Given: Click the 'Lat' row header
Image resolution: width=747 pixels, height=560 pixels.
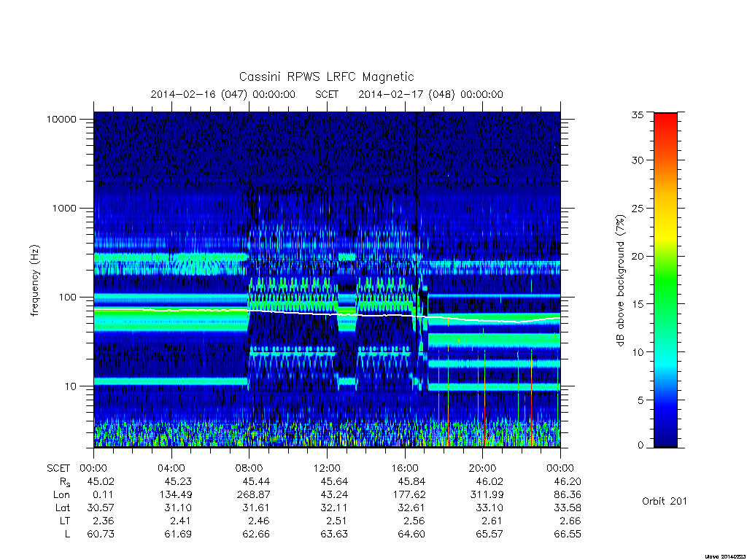Looking at the screenshot, I should pyautogui.click(x=63, y=508).
